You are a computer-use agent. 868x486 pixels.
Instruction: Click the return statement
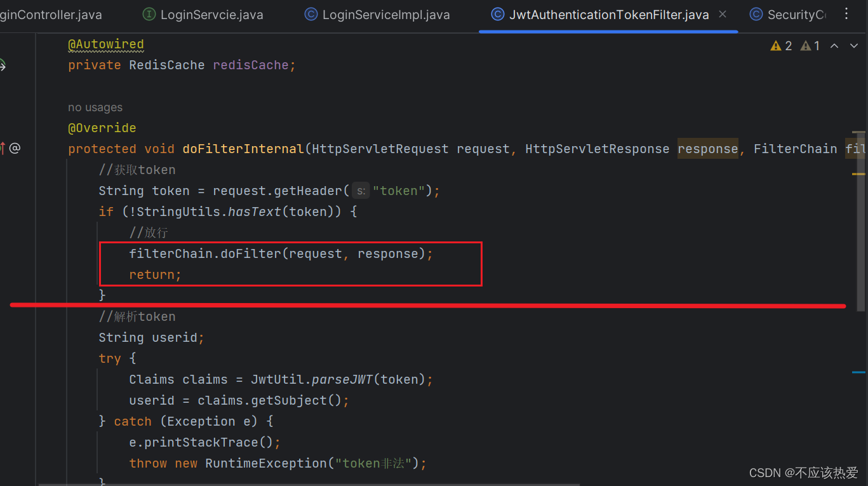[x=156, y=274]
